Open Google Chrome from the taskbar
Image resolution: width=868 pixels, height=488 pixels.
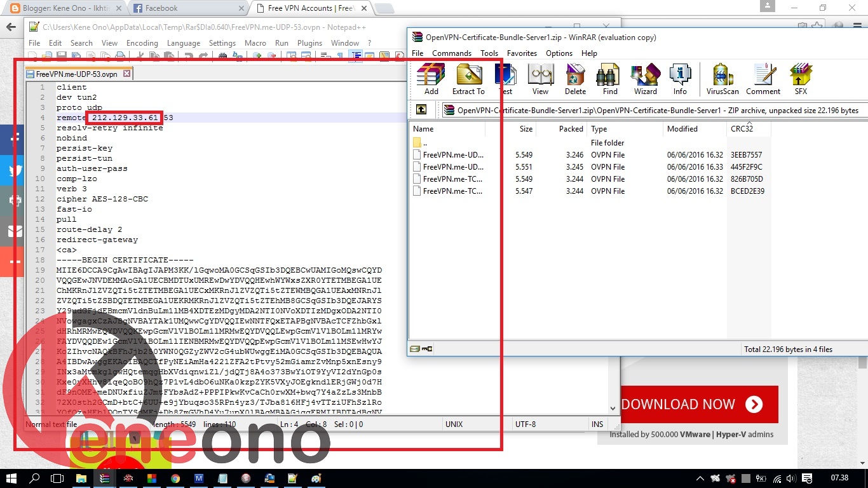coord(175,478)
